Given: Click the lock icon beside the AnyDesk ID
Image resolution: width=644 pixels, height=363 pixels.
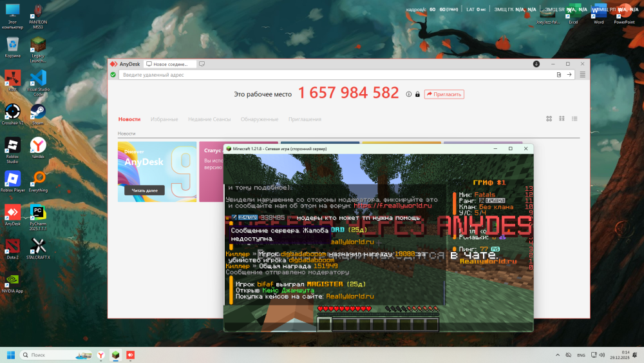Looking at the screenshot, I should pyautogui.click(x=417, y=94).
